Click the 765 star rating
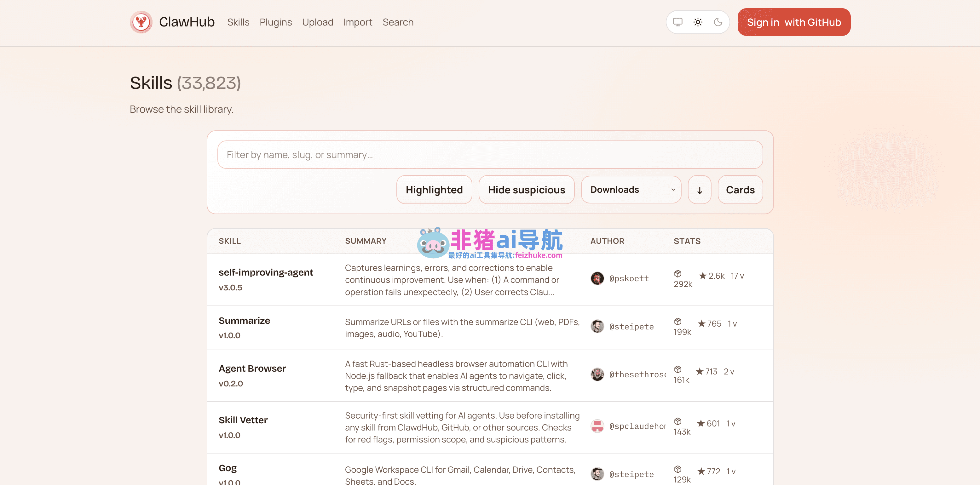 coord(710,323)
